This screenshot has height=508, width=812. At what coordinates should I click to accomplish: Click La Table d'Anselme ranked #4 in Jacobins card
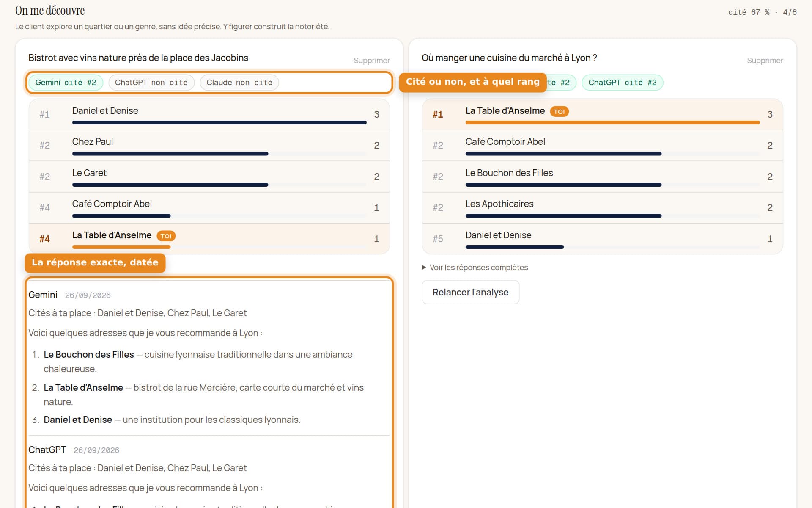click(209, 239)
